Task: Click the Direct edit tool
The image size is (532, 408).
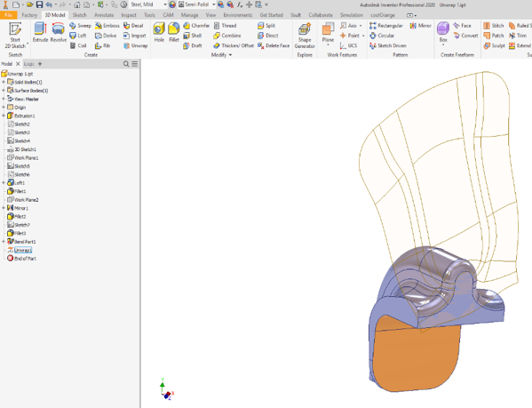Action: coord(268,36)
